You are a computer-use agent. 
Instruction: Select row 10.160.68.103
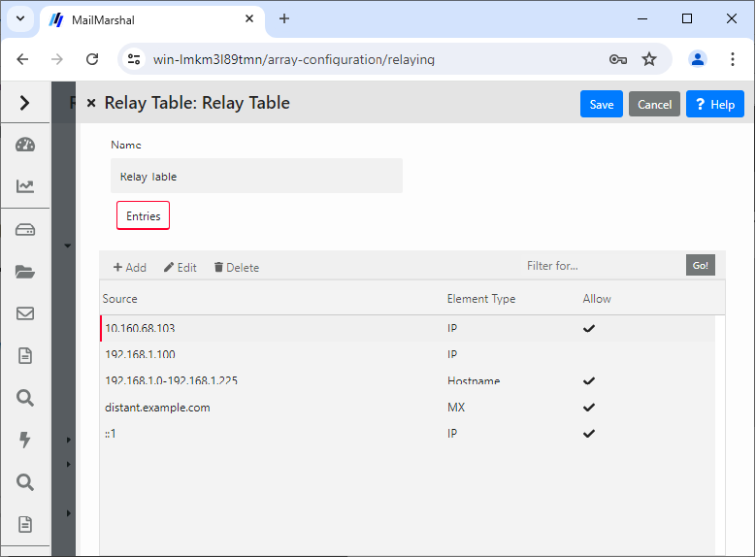pyautogui.click(x=408, y=328)
